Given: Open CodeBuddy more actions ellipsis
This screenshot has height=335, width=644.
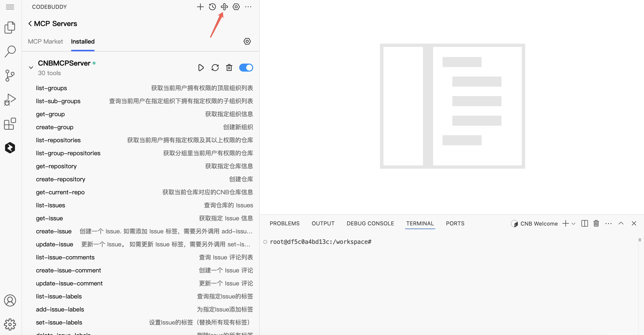Looking at the screenshot, I should tap(248, 7).
